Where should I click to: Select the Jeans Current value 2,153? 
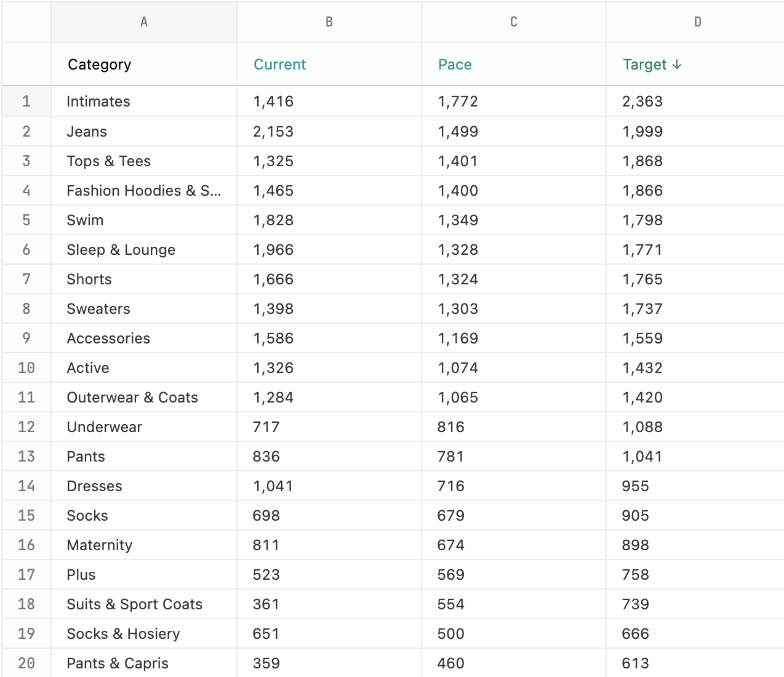coord(273,132)
